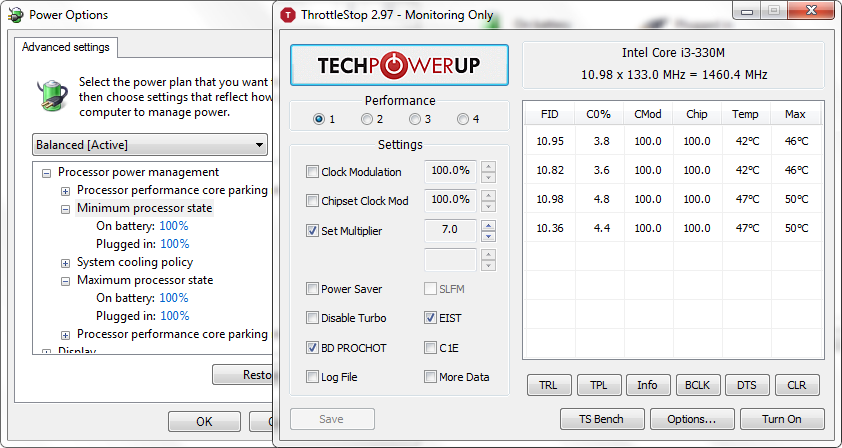Click Minimum processor state Plugged in 100%

coord(175,244)
